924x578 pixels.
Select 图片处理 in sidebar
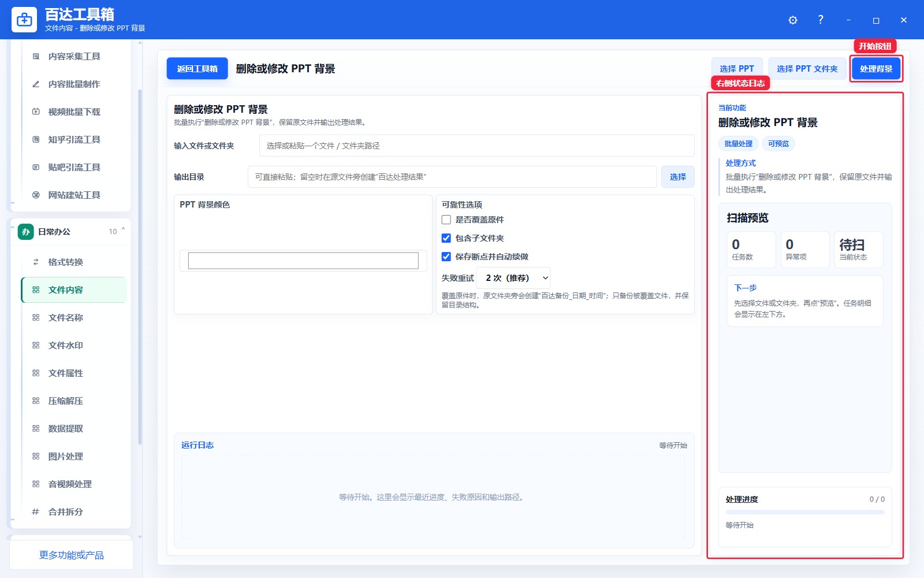tap(74, 457)
